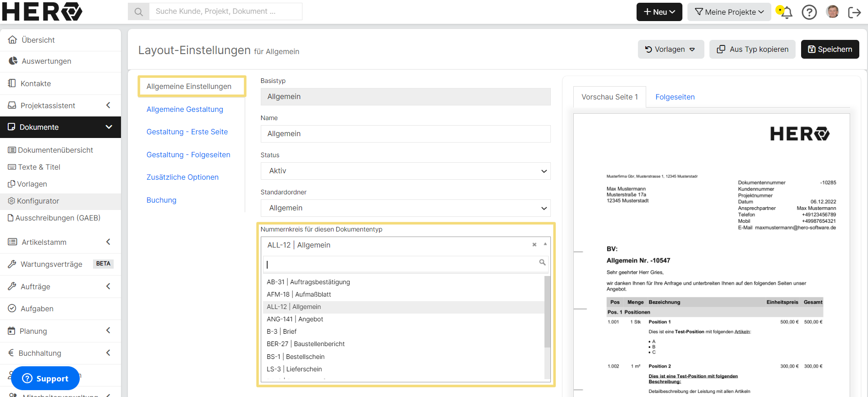Open Zusätzliche Optionen section
Viewport: 868px width, 397px height.
pos(182,177)
